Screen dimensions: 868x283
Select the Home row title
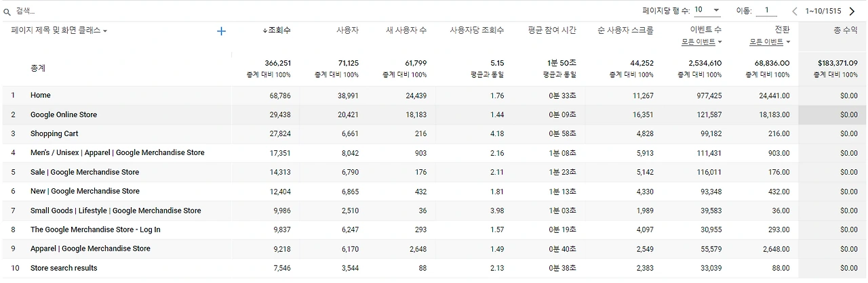(41, 95)
